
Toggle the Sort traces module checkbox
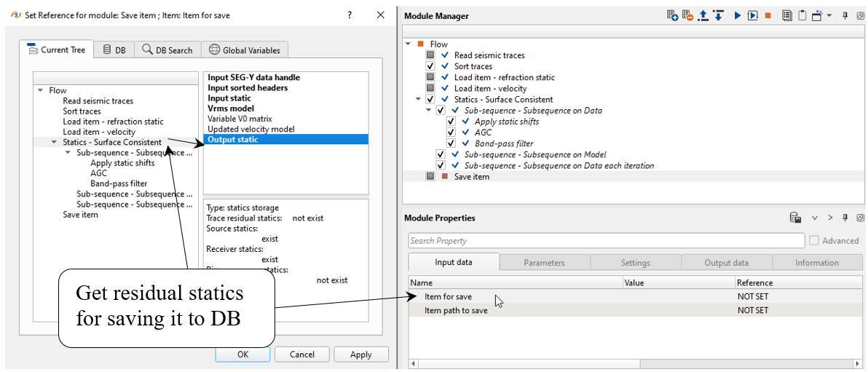[430, 66]
